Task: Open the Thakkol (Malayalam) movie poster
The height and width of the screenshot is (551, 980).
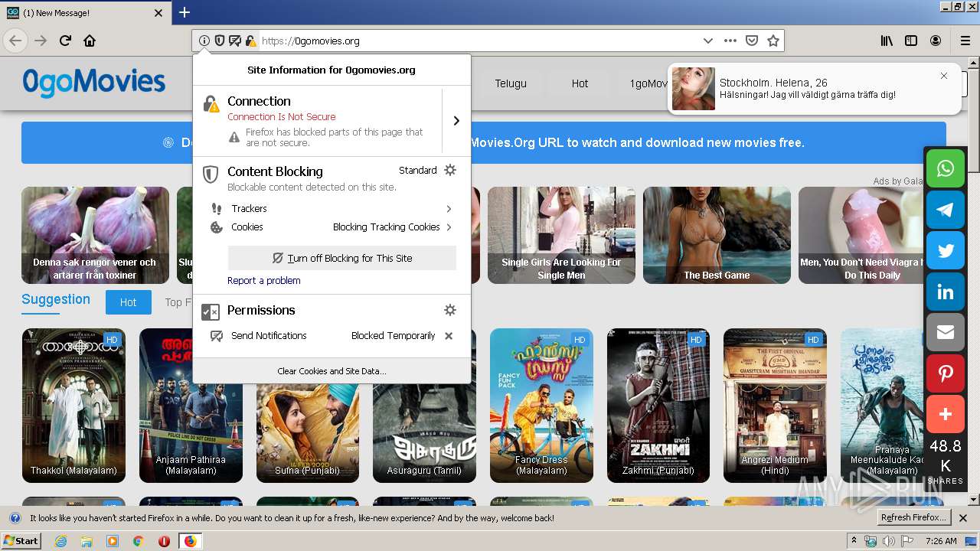Action: tap(73, 406)
